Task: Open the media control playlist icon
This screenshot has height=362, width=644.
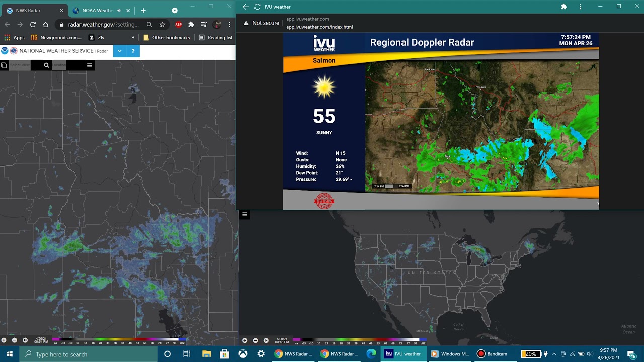Action: 204,24
